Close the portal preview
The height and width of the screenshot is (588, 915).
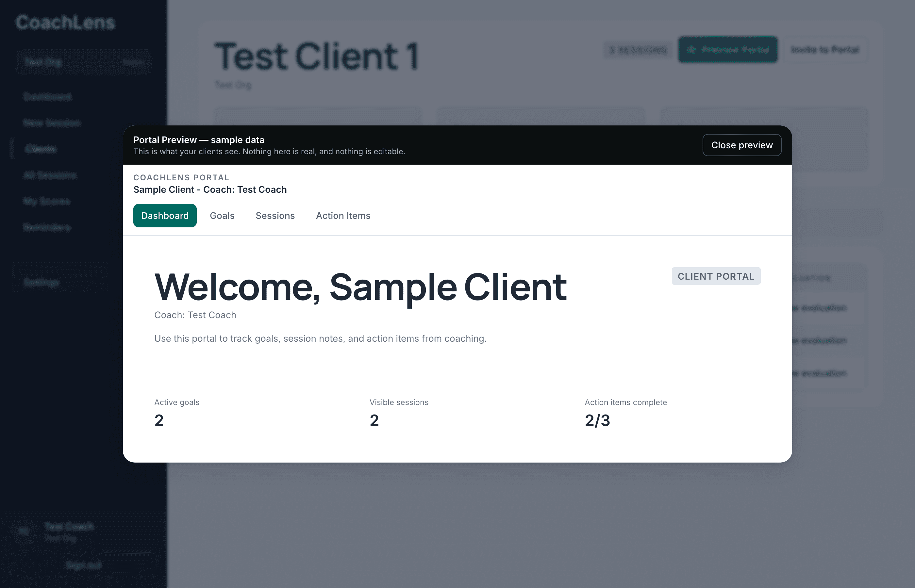click(x=741, y=145)
